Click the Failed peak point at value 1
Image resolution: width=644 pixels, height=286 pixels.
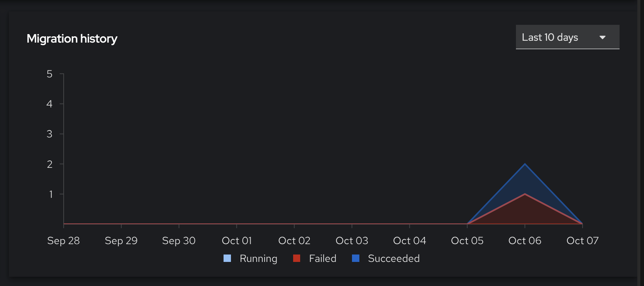point(525,194)
